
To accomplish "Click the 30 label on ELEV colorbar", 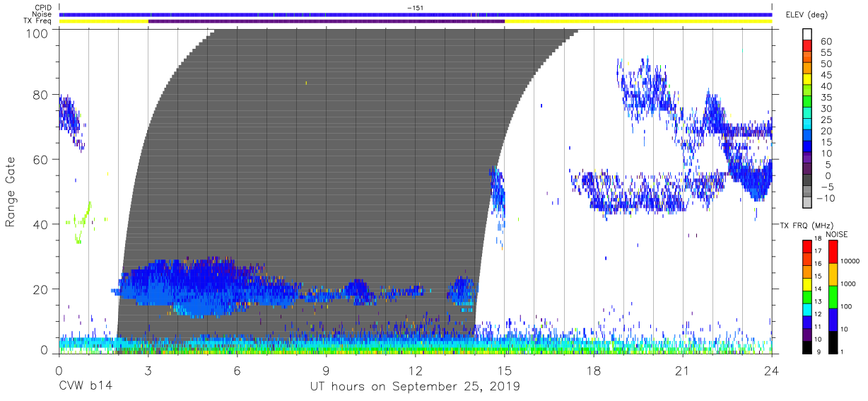I will (x=825, y=108).
